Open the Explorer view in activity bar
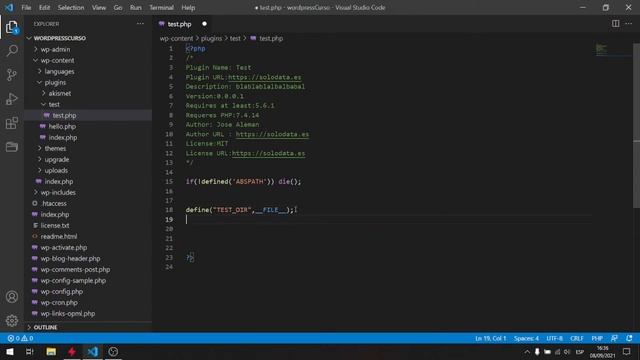This screenshot has height=360, width=640. (12, 27)
